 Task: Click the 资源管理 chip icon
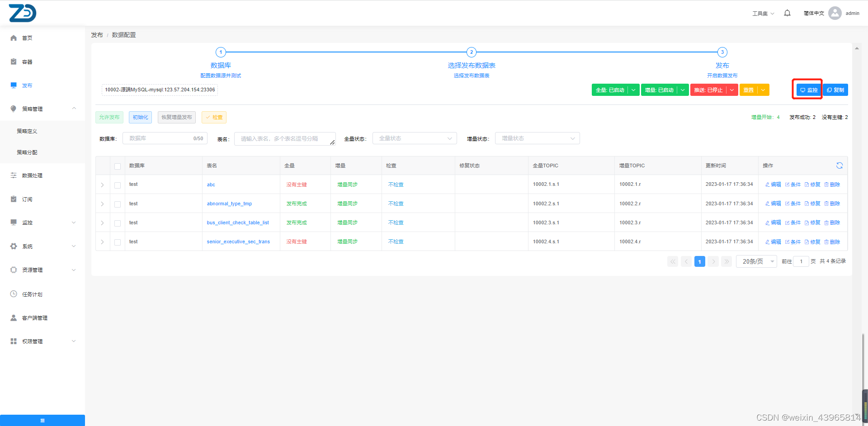(14, 270)
